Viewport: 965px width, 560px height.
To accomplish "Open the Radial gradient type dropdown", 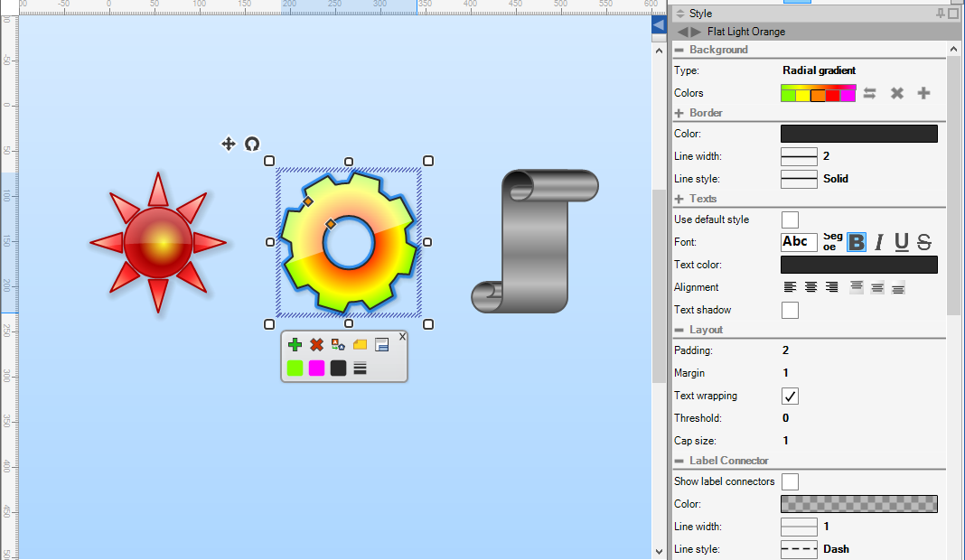I will (x=820, y=70).
